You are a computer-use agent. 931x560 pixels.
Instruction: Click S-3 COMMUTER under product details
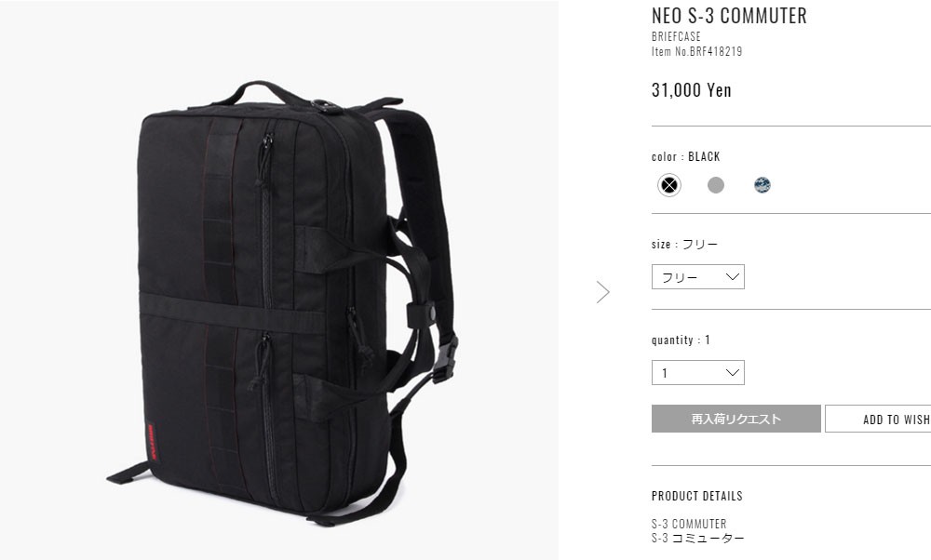coord(689,524)
